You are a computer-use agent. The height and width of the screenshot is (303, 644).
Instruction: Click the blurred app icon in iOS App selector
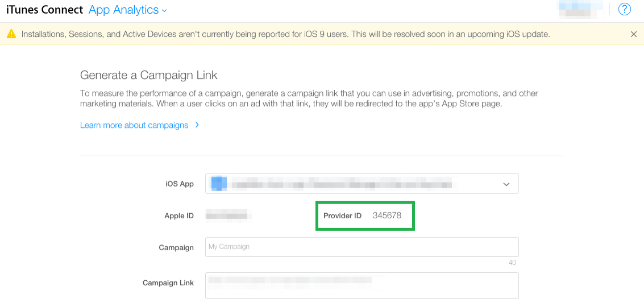219,183
